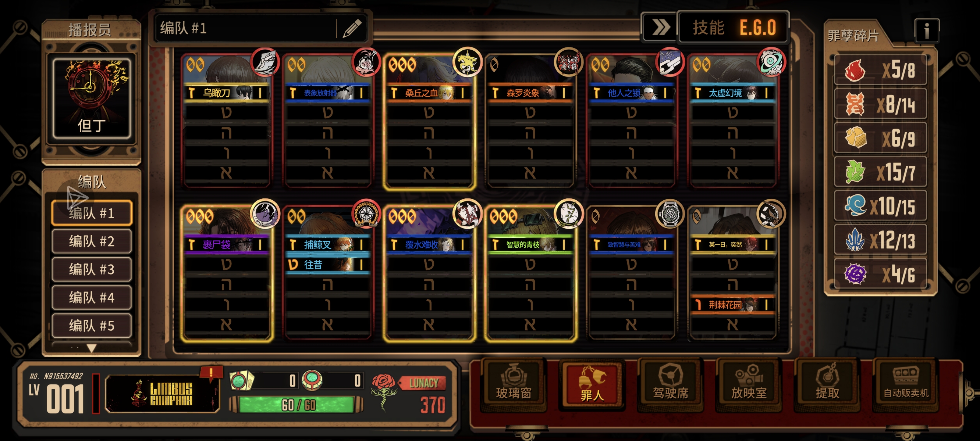Expand team list with the down arrow

pos(92,348)
